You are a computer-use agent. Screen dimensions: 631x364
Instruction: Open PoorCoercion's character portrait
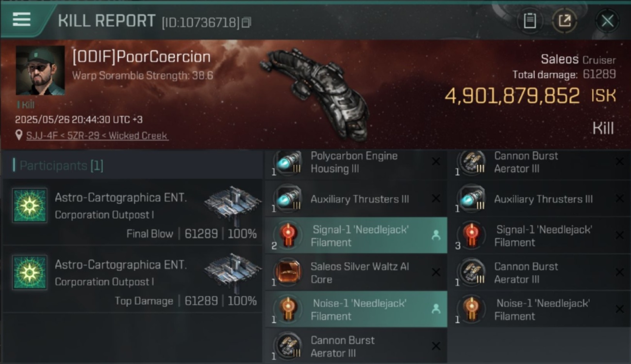pyautogui.click(x=40, y=70)
